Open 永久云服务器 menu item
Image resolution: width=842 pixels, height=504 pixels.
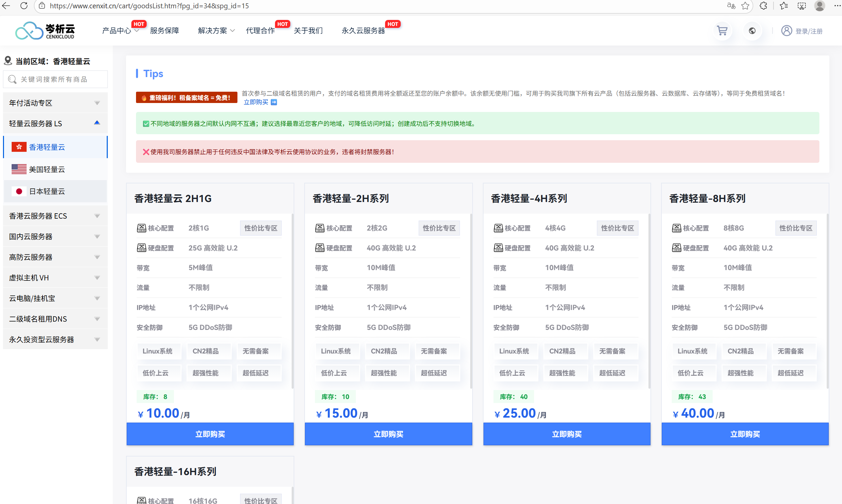pos(363,31)
